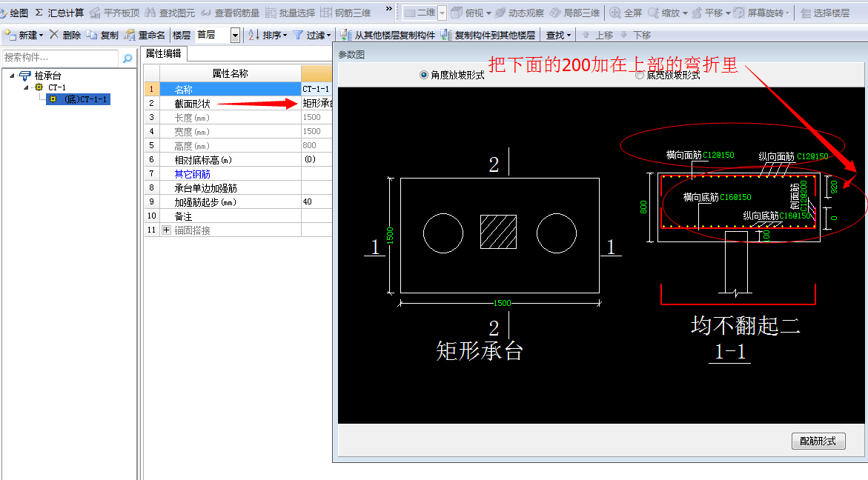Click 新建 new component button
This screenshot has height=480, width=868.
point(24,35)
